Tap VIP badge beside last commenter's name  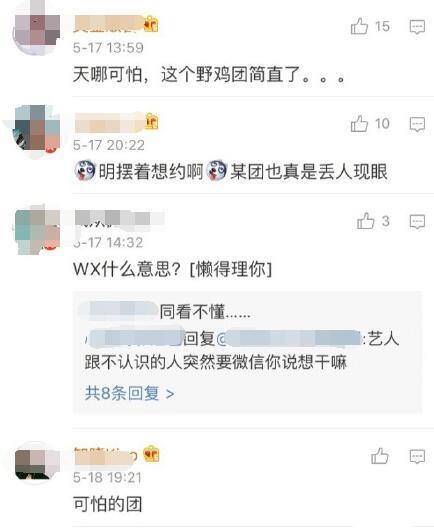[x=151, y=453]
